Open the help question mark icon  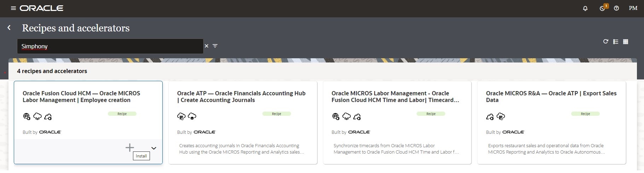(616, 8)
